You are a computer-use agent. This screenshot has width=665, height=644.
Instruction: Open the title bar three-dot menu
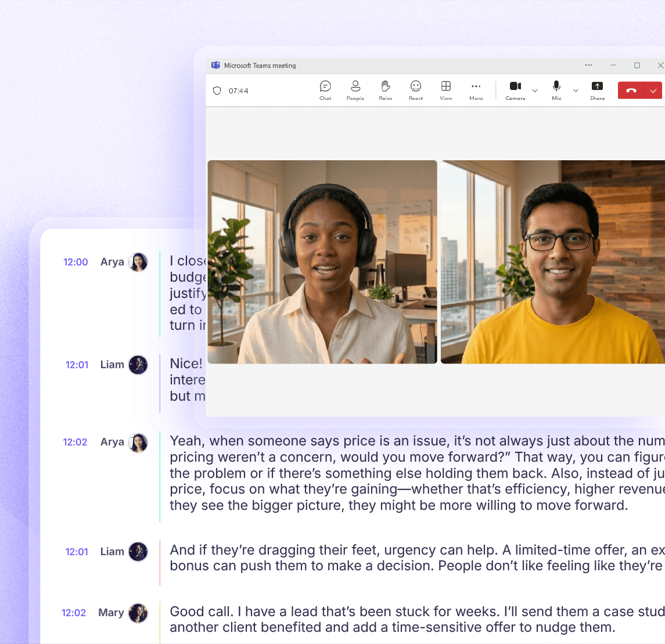(x=589, y=65)
